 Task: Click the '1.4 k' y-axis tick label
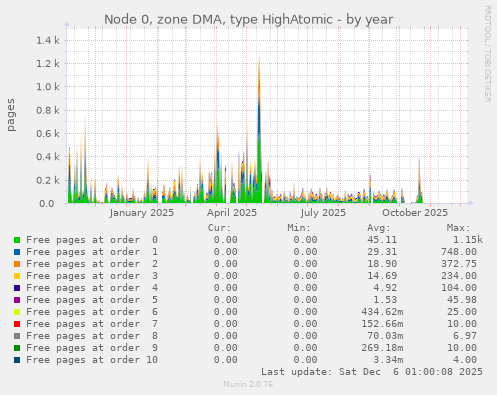(x=48, y=40)
